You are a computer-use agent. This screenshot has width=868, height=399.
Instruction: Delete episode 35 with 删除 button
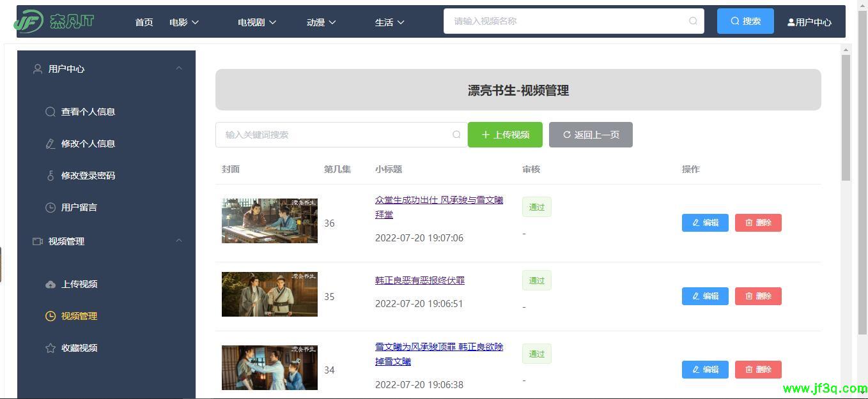tap(758, 296)
